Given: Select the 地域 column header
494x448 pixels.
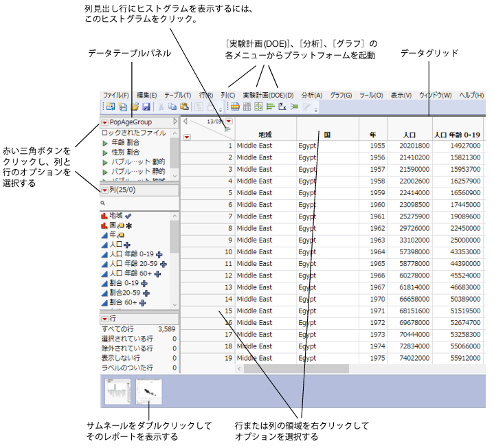Looking at the screenshot, I should point(265,135).
